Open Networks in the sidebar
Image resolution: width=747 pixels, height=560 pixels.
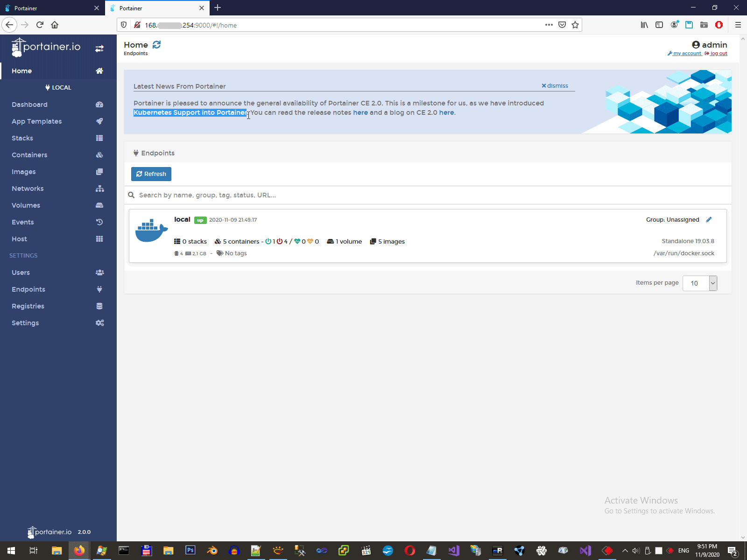(58, 189)
